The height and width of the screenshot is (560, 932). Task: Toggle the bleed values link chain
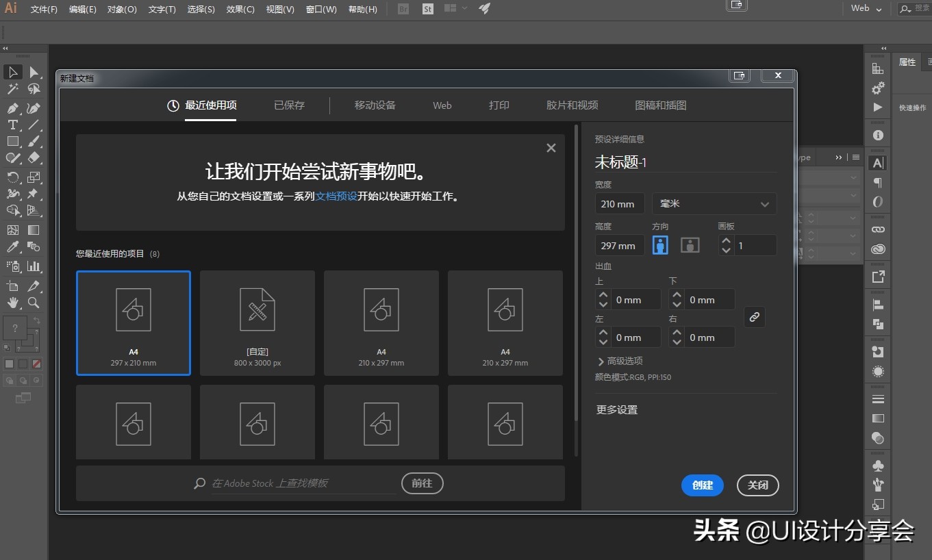coord(754,317)
